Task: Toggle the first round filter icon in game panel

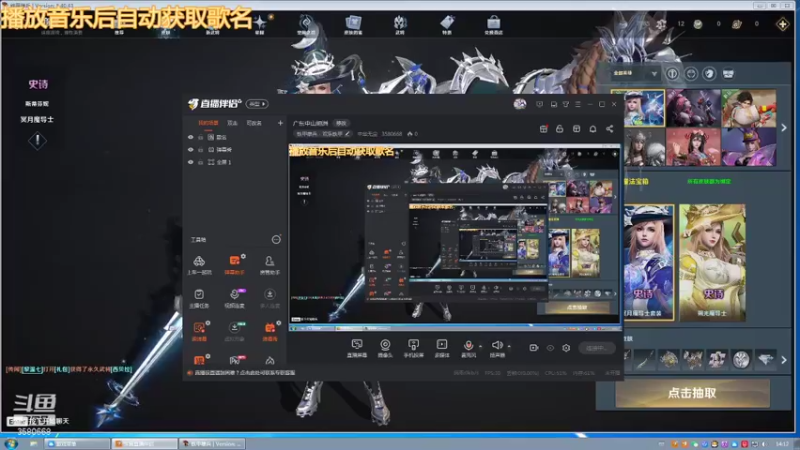Action: coord(672,73)
